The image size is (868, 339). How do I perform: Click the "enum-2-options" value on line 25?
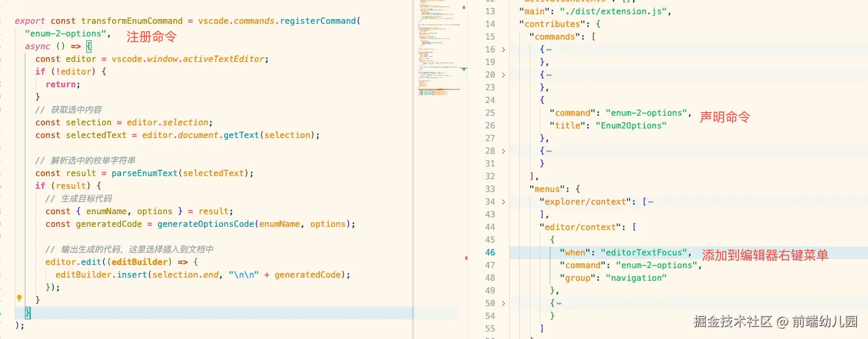(x=647, y=113)
